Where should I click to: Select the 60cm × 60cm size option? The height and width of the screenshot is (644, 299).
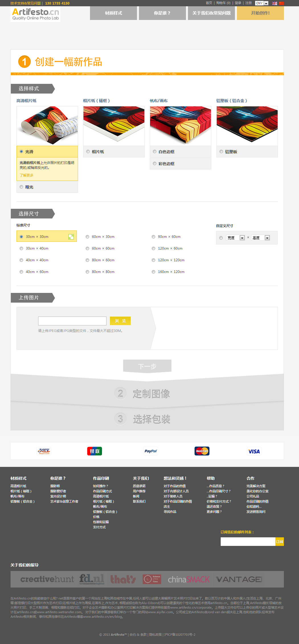(x=87, y=248)
